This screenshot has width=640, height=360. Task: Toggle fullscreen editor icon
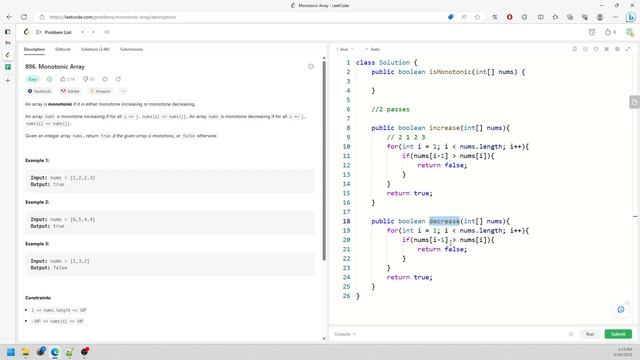(628, 49)
